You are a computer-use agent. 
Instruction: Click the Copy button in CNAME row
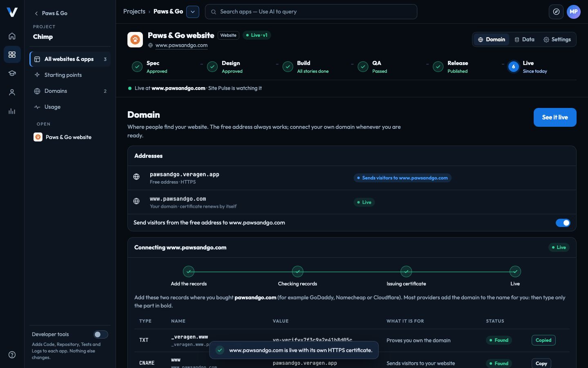click(x=541, y=363)
